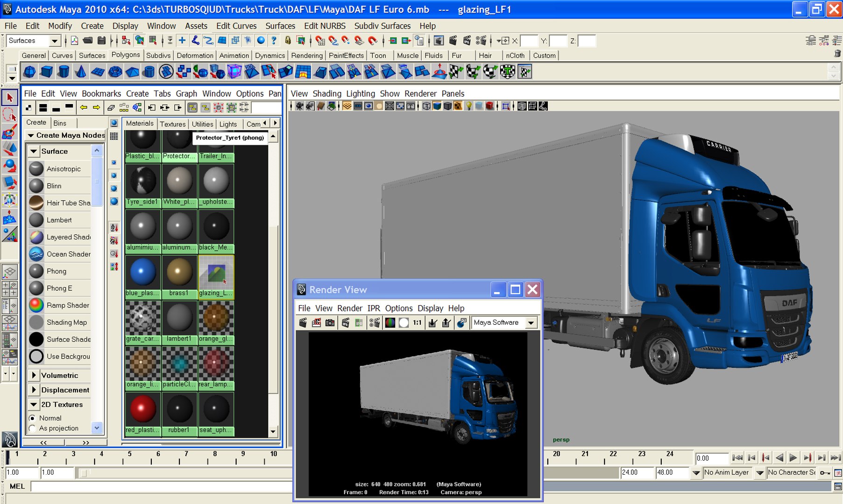The height and width of the screenshot is (504, 843).
Task: Remove image icon in Render View
Action: [x=446, y=322]
